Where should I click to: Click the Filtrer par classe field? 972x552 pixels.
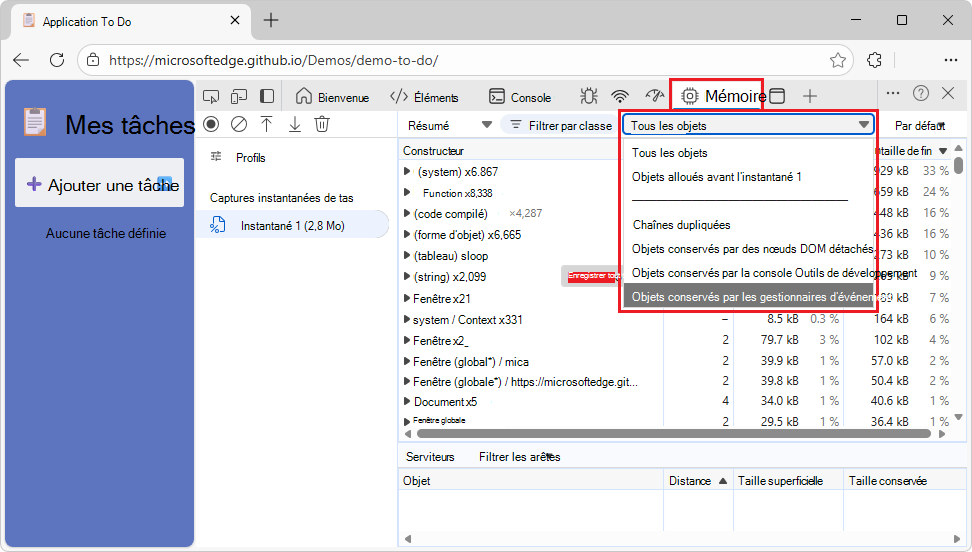(559, 125)
